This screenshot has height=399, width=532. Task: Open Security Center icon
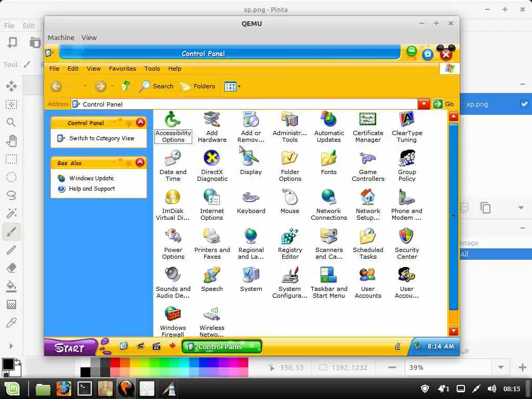pyautogui.click(x=407, y=244)
